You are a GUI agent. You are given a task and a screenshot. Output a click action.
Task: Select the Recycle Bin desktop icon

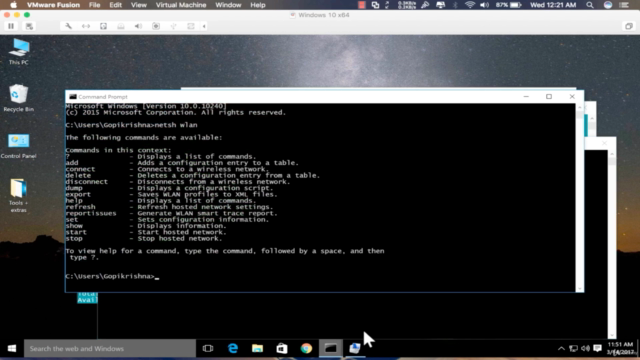click(x=18, y=98)
